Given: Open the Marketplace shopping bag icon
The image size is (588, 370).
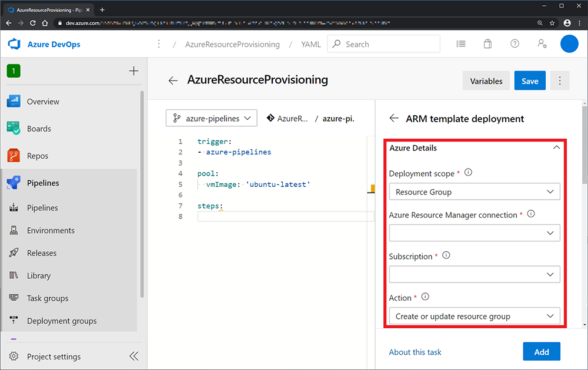Looking at the screenshot, I should click(487, 44).
